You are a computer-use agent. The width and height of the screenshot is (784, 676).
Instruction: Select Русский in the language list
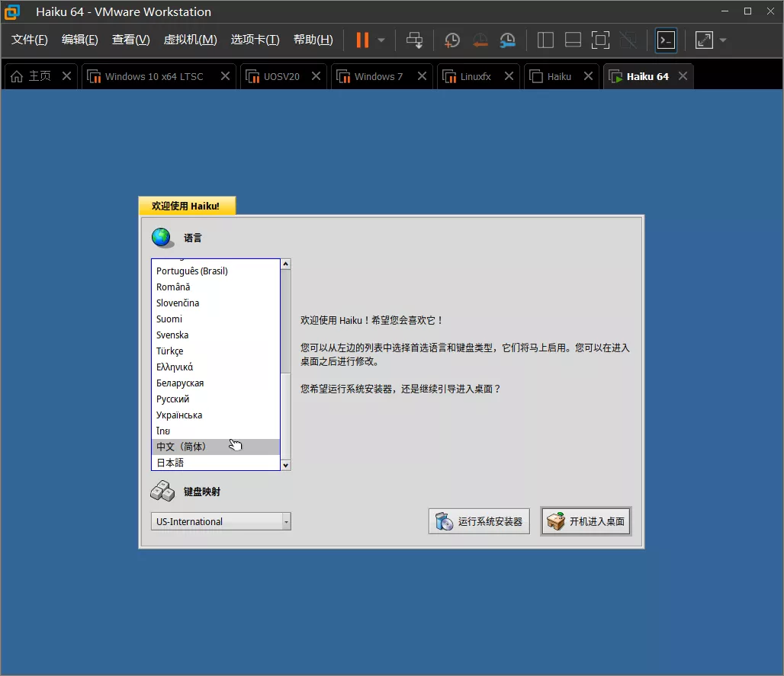click(173, 399)
